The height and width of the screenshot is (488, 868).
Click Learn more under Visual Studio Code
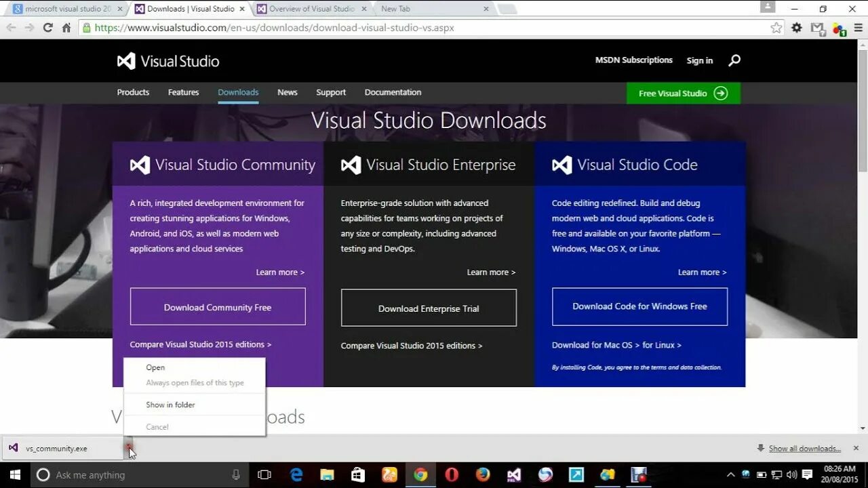click(702, 272)
